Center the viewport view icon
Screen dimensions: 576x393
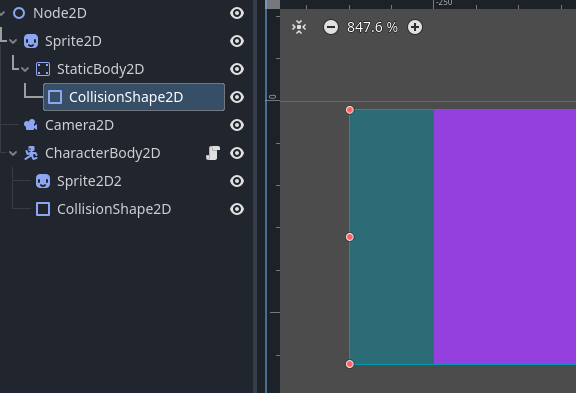tap(299, 27)
